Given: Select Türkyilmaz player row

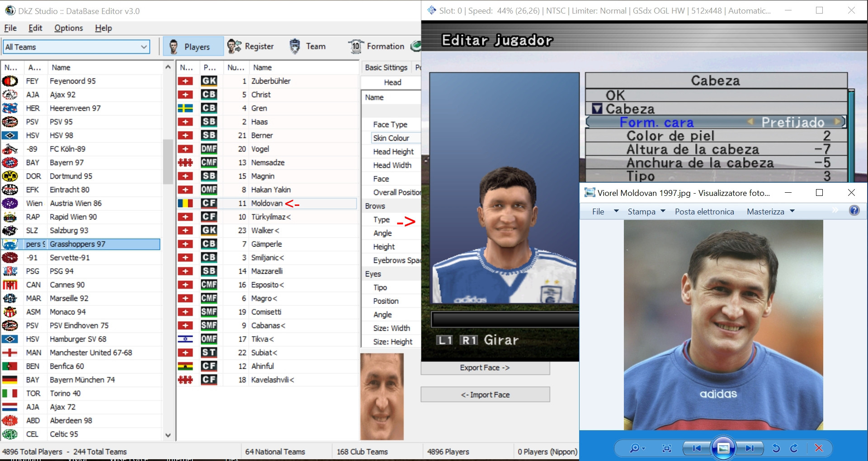Looking at the screenshot, I should pos(267,217).
